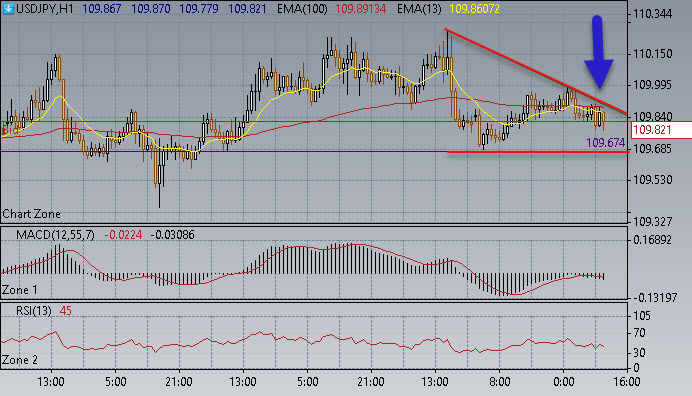This screenshot has height=396, width=692.
Task: Click the 109.530 price axis label
Action: (653, 180)
